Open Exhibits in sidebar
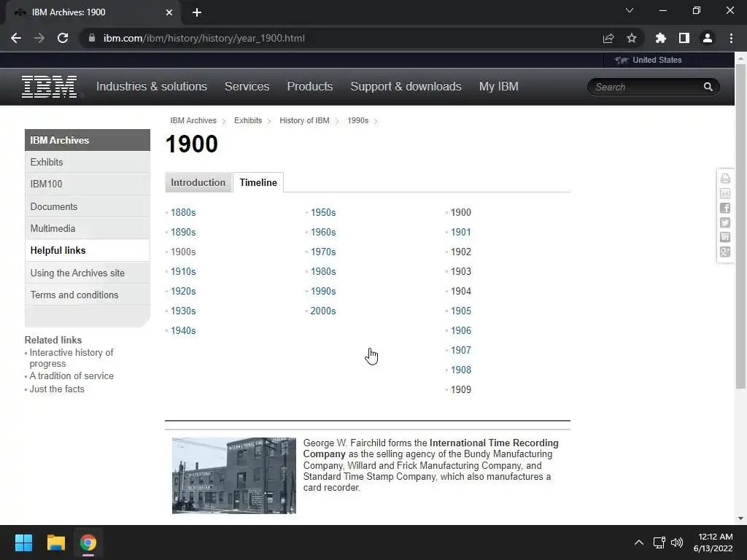Screen dimensions: 747x560 click(x=88, y=162)
